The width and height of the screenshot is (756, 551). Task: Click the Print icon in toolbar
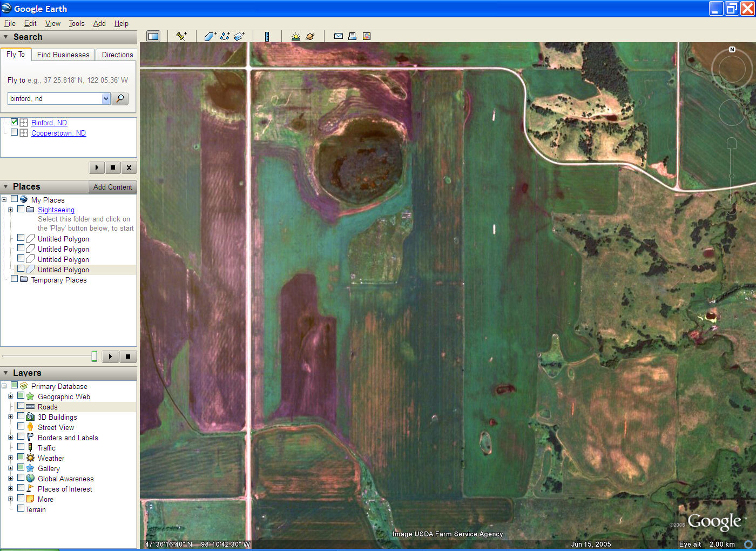(x=352, y=36)
